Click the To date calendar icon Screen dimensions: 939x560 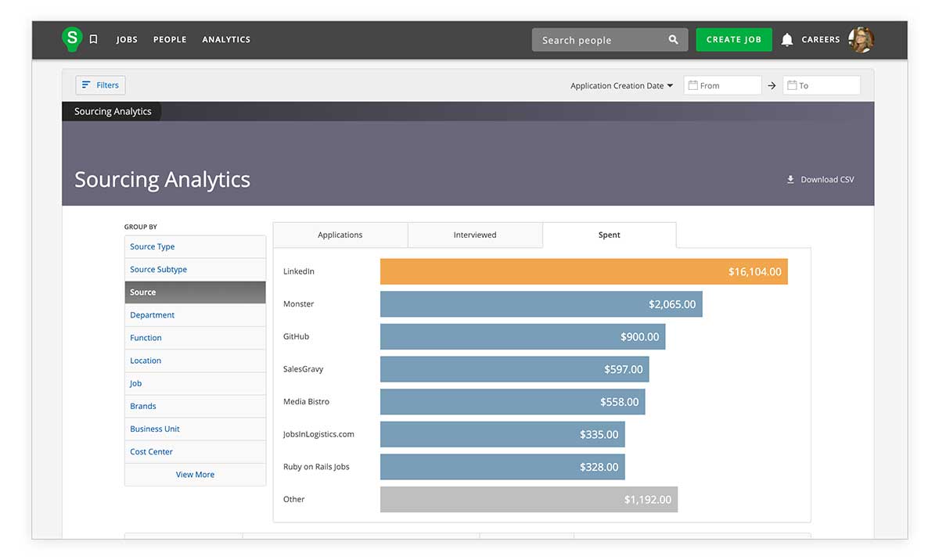(x=792, y=85)
